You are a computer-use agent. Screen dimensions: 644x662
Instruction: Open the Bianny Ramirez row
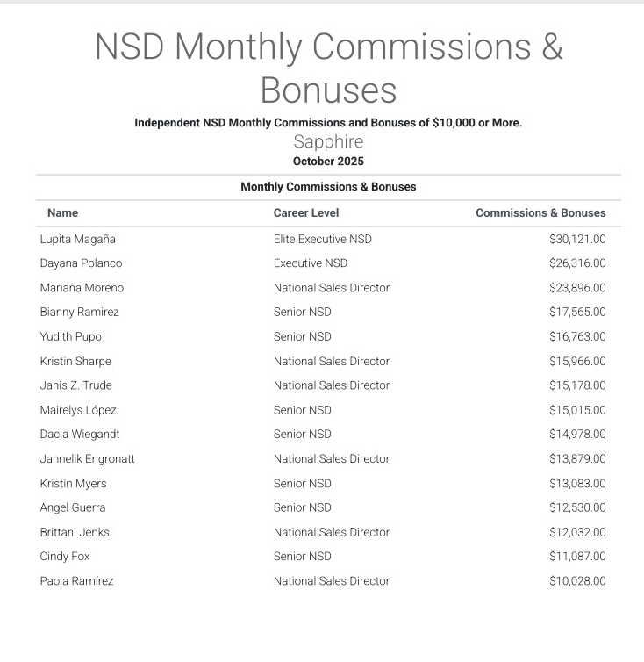click(x=79, y=312)
